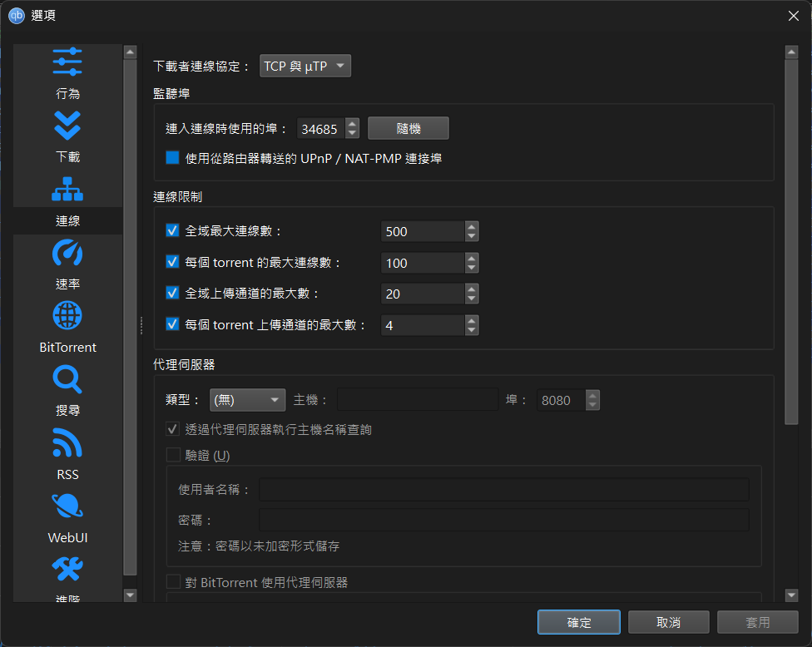Screen dimensions: 812x647
Task: Click main panel scrollbar down arrow
Action: [791, 595]
